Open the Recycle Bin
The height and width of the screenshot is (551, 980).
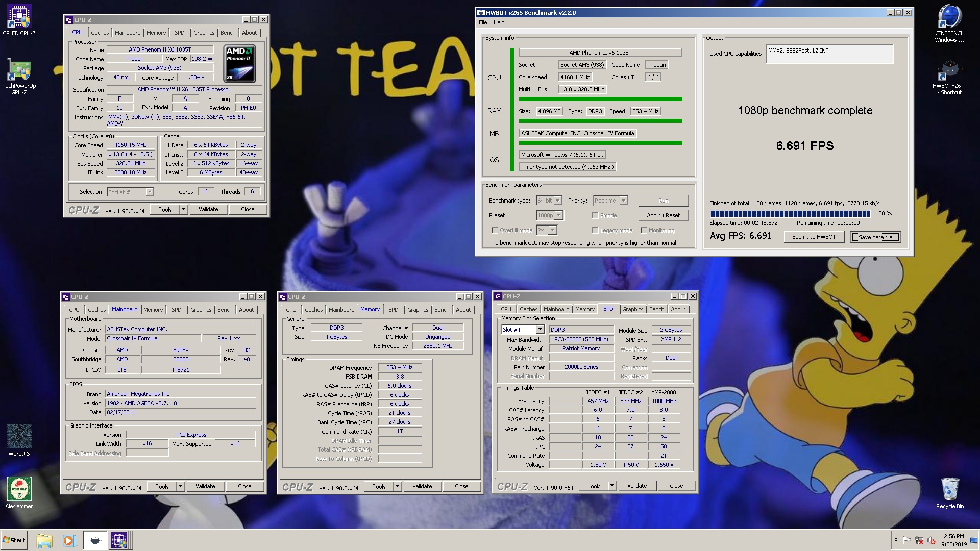[x=949, y=493]
